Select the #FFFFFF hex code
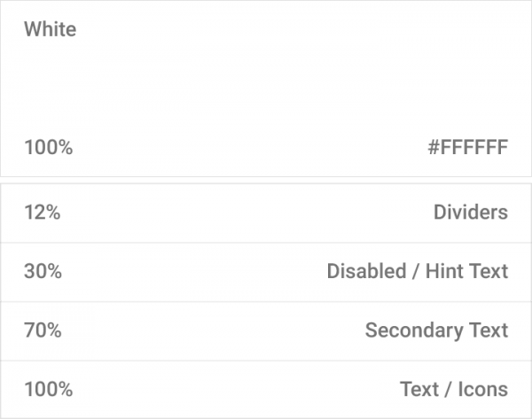Screen dimensions: 532x419 tap(467, 147)
